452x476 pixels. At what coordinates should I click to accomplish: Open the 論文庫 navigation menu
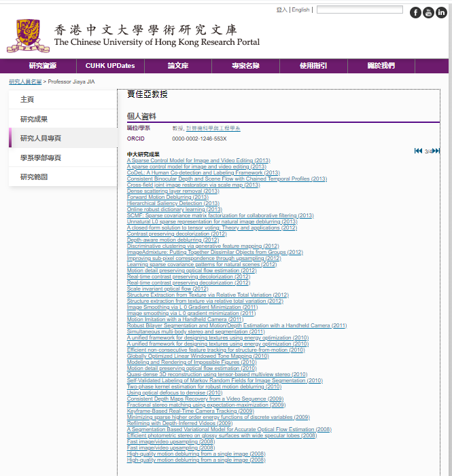(x=178, y=66)
